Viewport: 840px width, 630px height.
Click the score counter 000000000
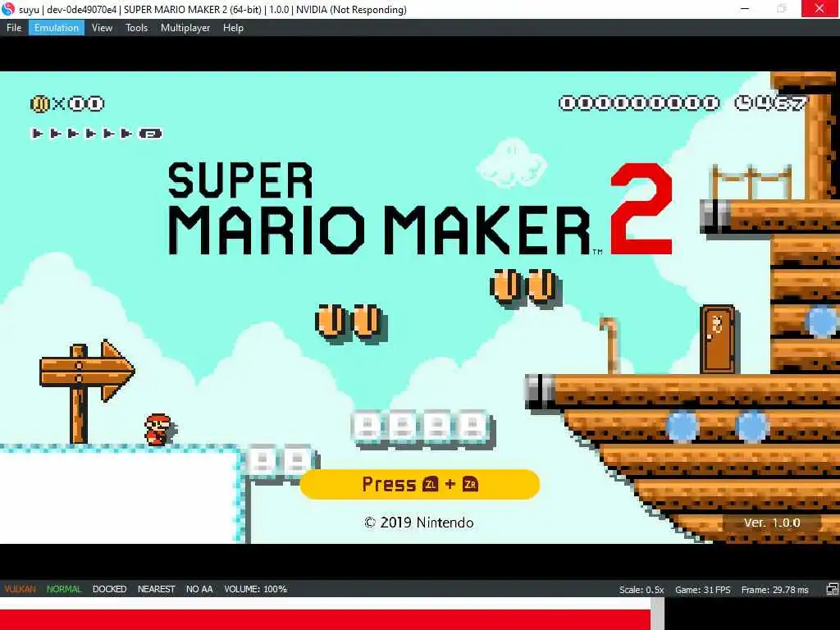(x=638, y=103)
